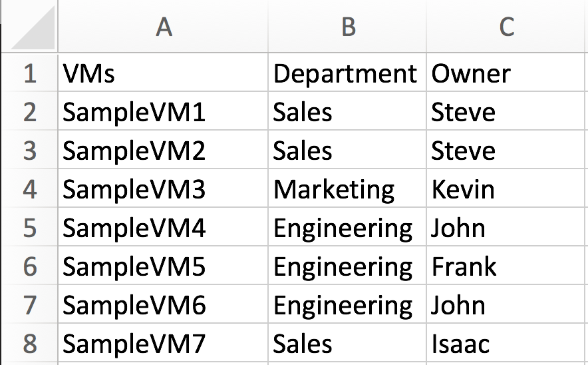Select row 1 header

pos(29,73)
